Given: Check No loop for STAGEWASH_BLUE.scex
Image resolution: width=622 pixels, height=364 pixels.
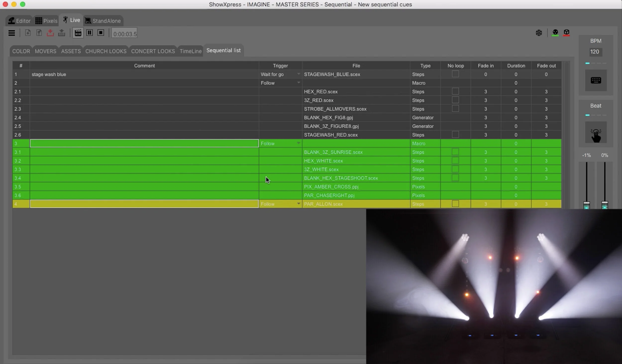Looking at the screenshot, I should point(455,74).
